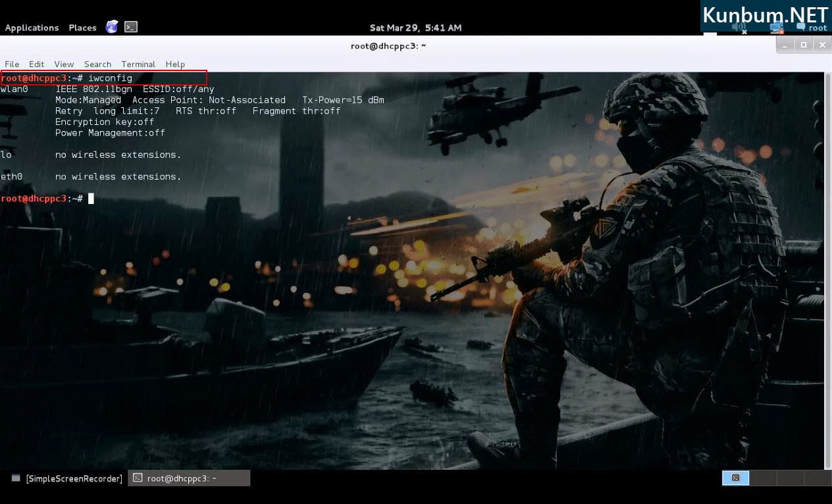Open the Edit menu
832x504 pixels.
click(37, 64)
